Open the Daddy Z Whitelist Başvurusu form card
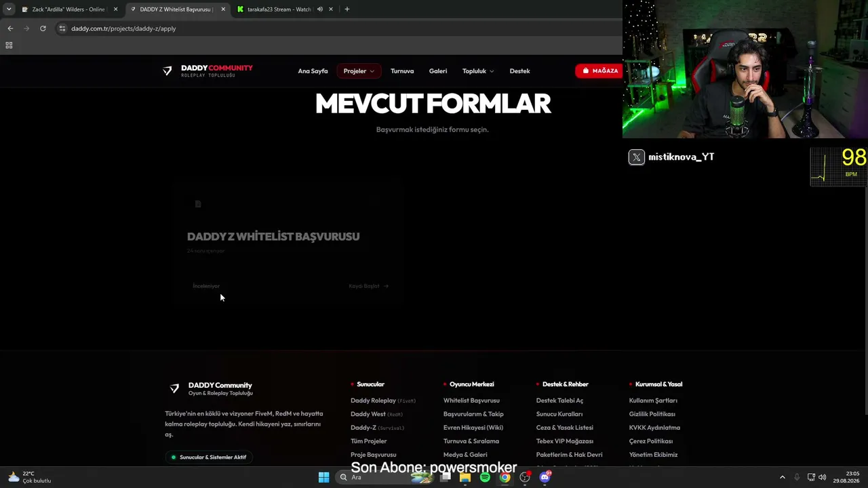This screenshot has height=488, width=868. coord(288,244)
